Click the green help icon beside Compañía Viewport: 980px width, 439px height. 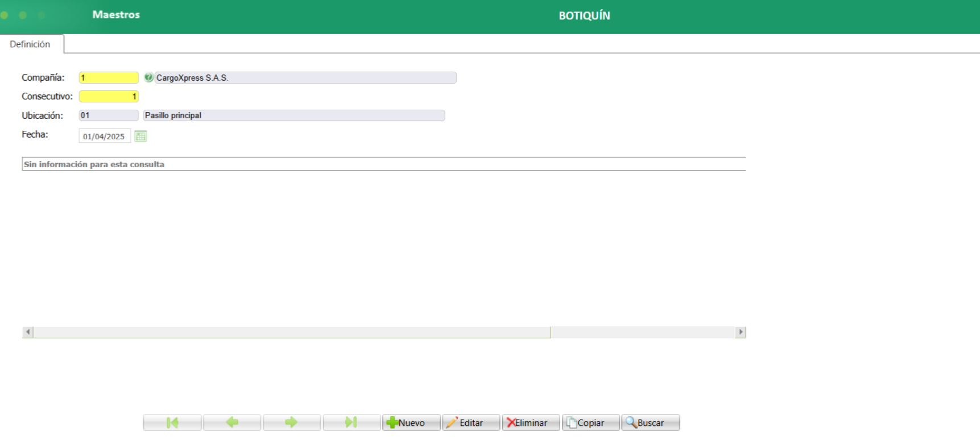click(x=148, y=77)
